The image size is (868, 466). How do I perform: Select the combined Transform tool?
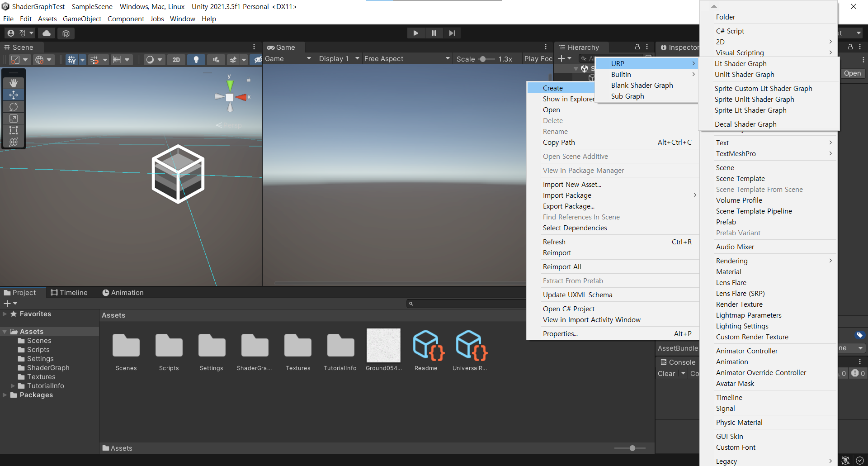click(14, 142)
